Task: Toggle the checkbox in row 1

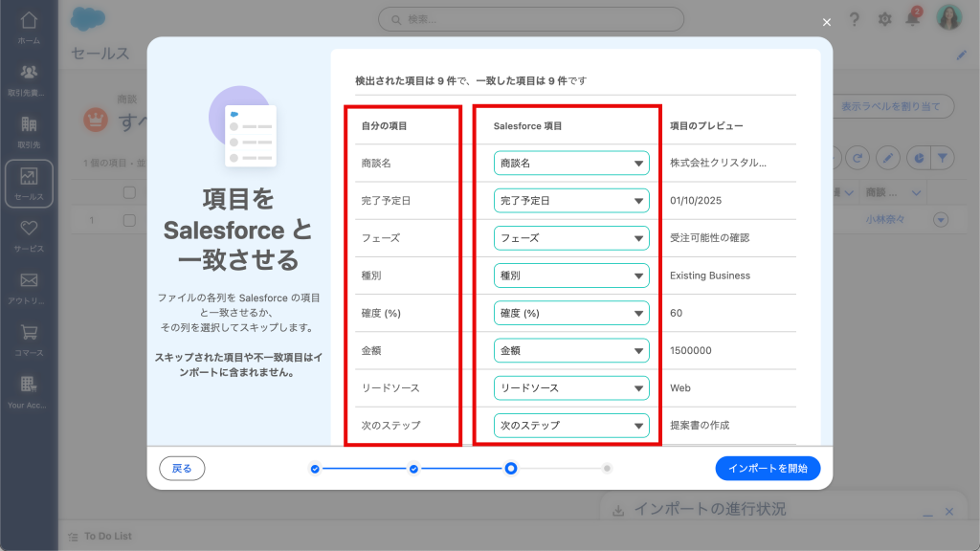Action: [x=129, y=220]
